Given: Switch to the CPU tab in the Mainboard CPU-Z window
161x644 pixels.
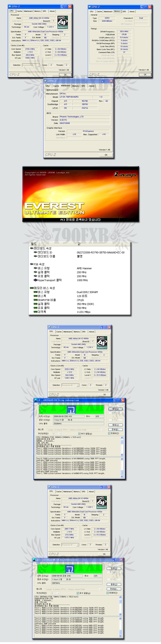Looking at the screenshot, I should (x=48, y=86).
